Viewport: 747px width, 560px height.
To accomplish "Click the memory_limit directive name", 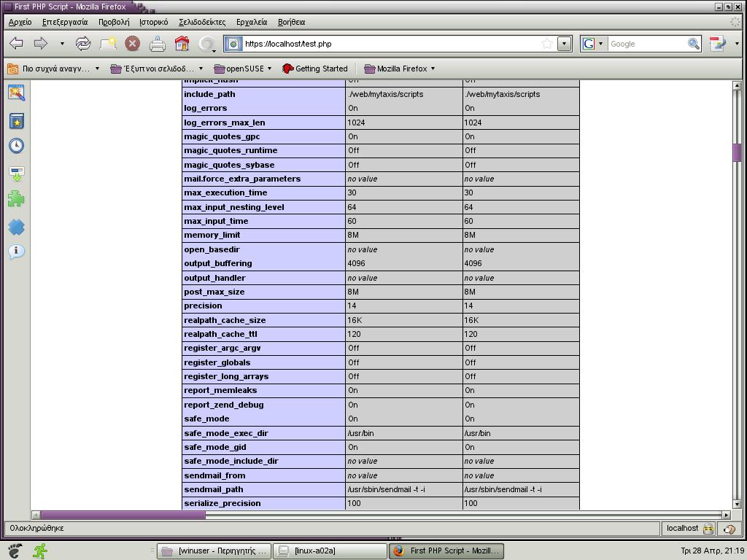I will [212, 236].
